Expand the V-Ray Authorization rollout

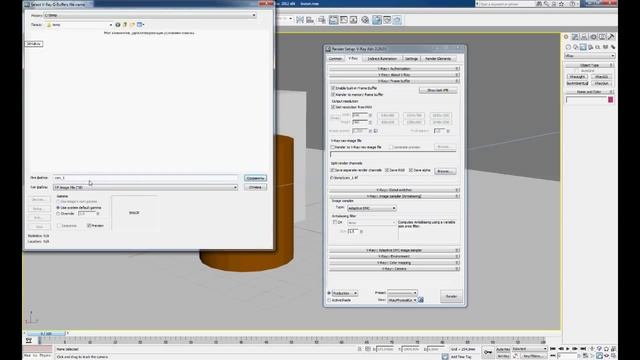[394, 69]
